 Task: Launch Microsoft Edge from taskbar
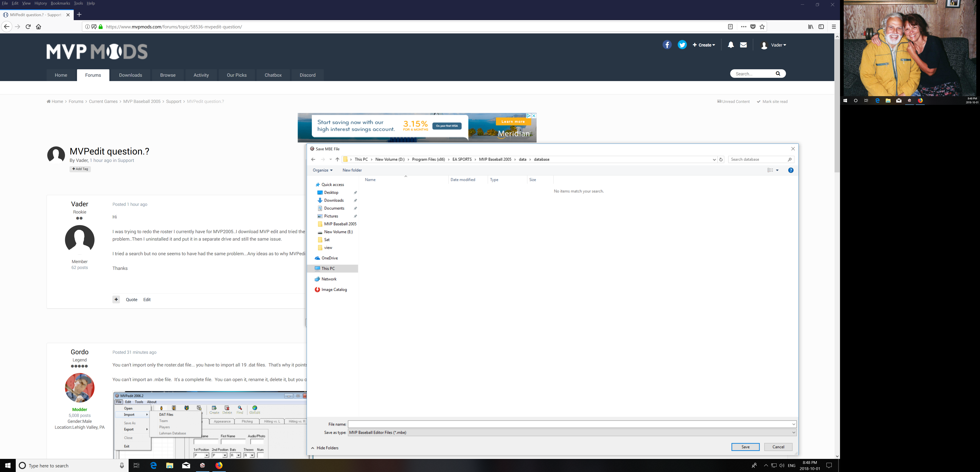(154, 465)
